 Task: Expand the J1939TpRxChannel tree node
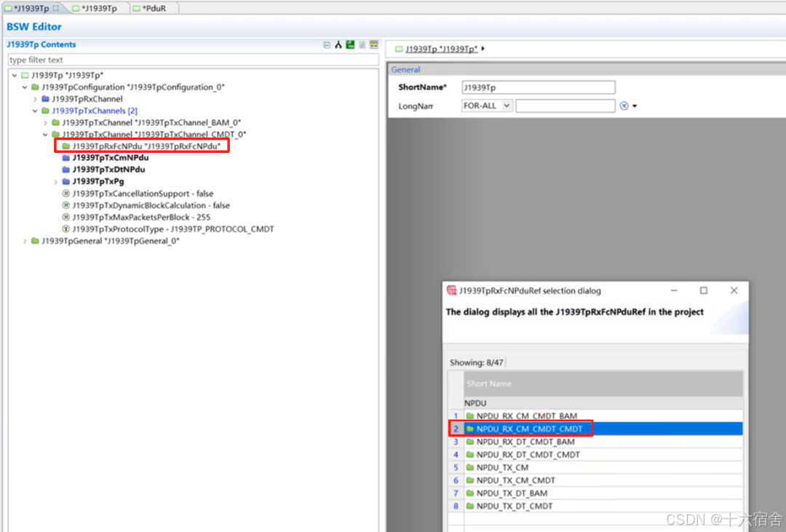point(35,99)
